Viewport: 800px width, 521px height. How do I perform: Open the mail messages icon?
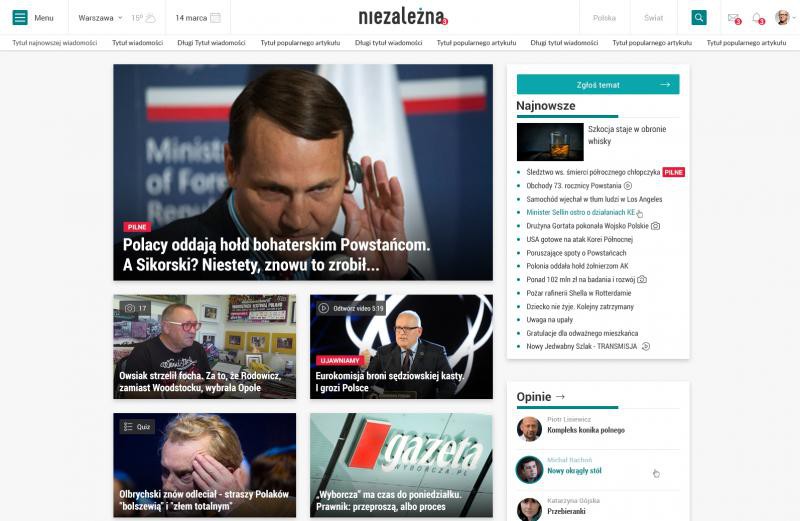tap(733, 18)
